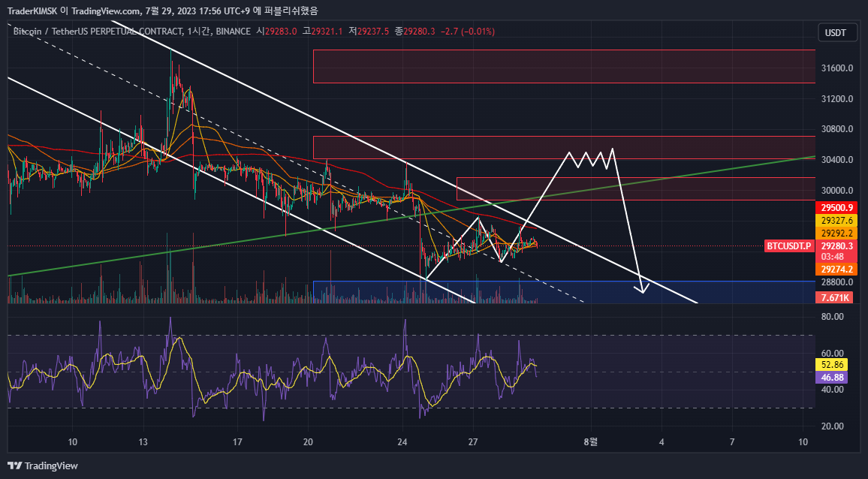Screen dimensions: 868x479
Task: Click the 27 date axis label
Action: pos(473,442)
